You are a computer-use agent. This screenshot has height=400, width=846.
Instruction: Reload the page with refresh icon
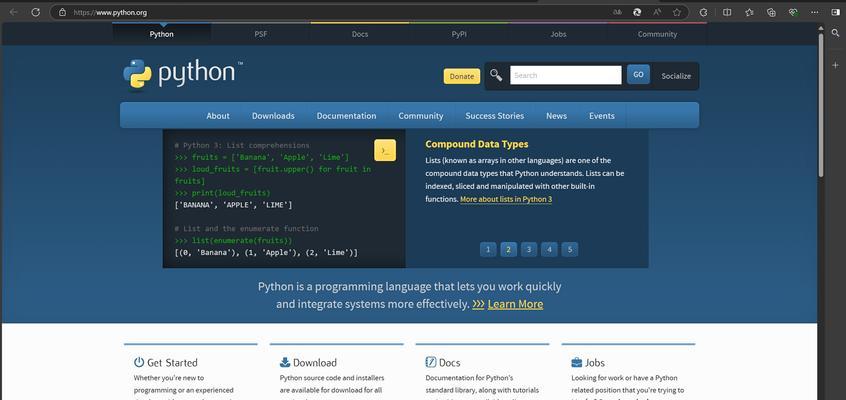pos(36,12)
